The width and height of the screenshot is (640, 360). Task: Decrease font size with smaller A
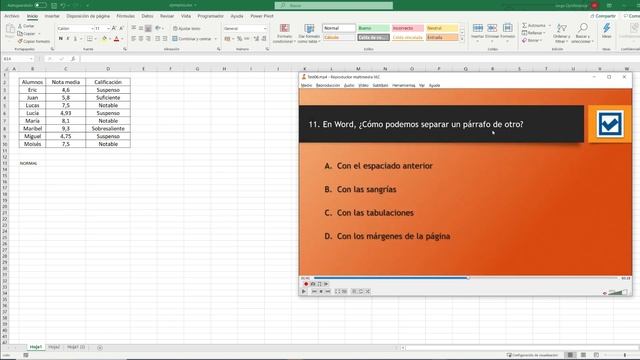pos(121,28)
